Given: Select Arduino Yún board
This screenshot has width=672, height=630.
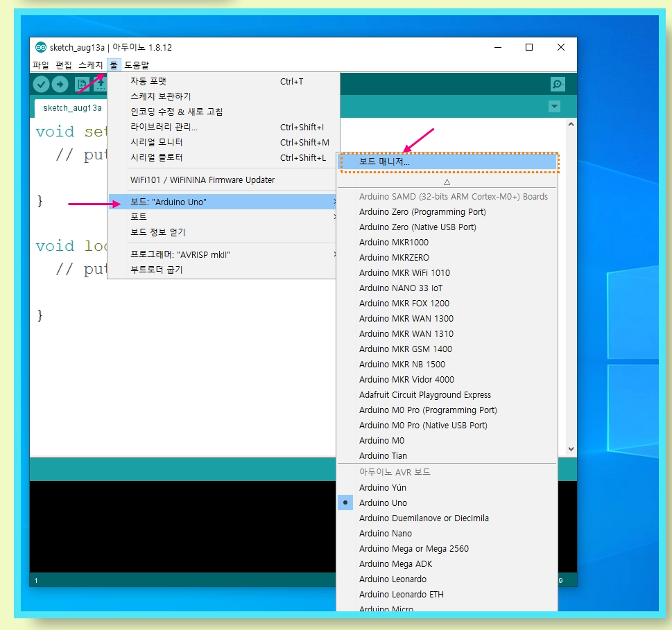Looking at the screenshot, I should pos(447,488).
